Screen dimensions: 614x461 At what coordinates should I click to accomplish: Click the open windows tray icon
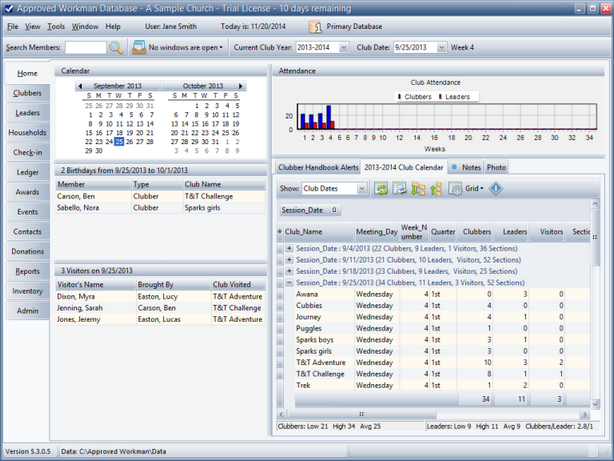pos(138,47)
